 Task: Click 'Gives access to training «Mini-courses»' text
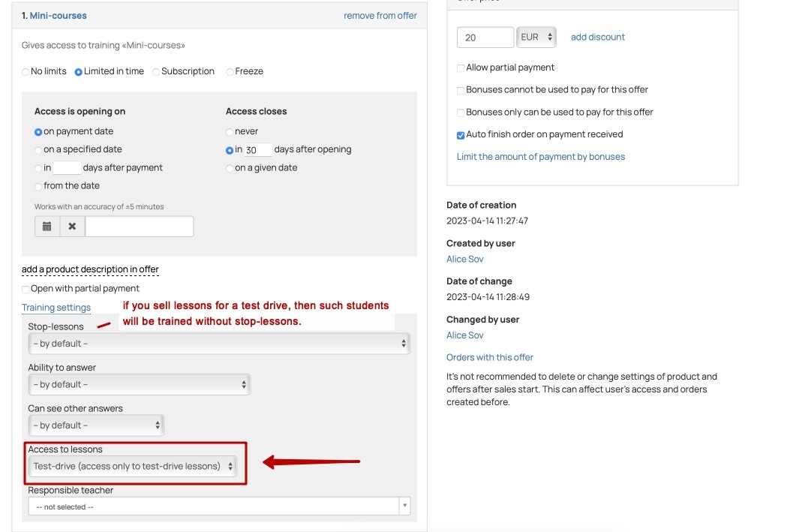[x=104, y=45]
